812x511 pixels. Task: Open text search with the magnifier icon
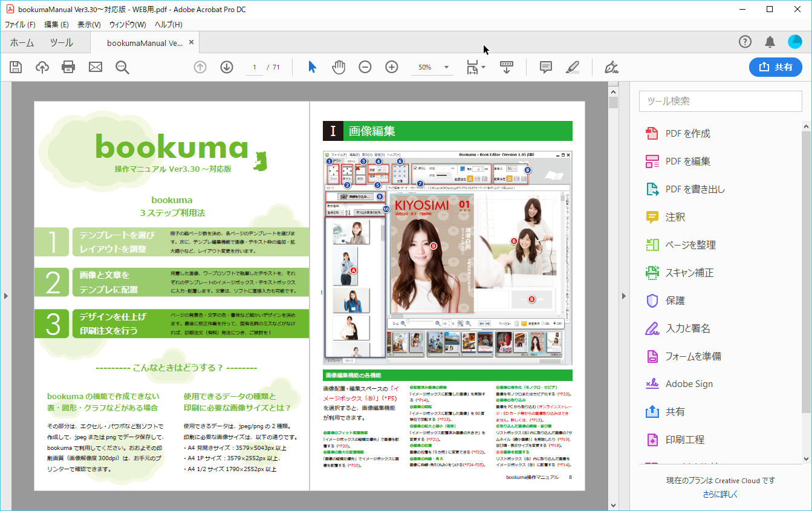pos(123,67)
